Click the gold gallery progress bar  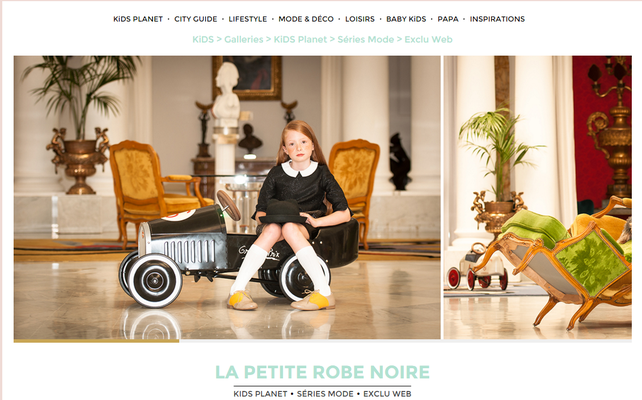pyautogui.click(x=97, y=341)
